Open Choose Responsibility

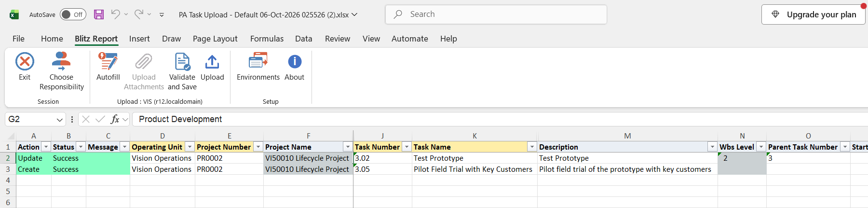[x=62, y=71]
